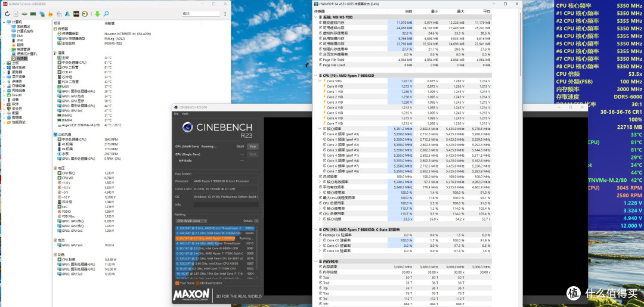Collapse the 内存时序 section in HWiNFO

(x=316, y=262)
